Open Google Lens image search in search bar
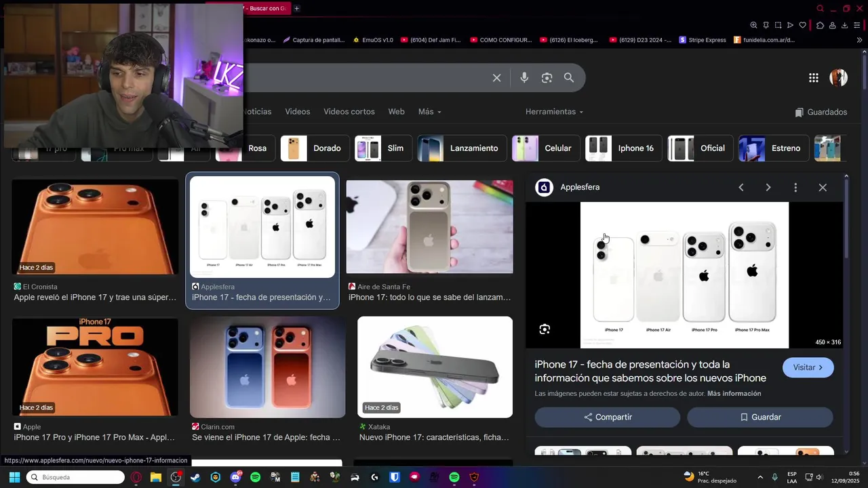This screenshot has height=488, width=868. tap(547, 78)
